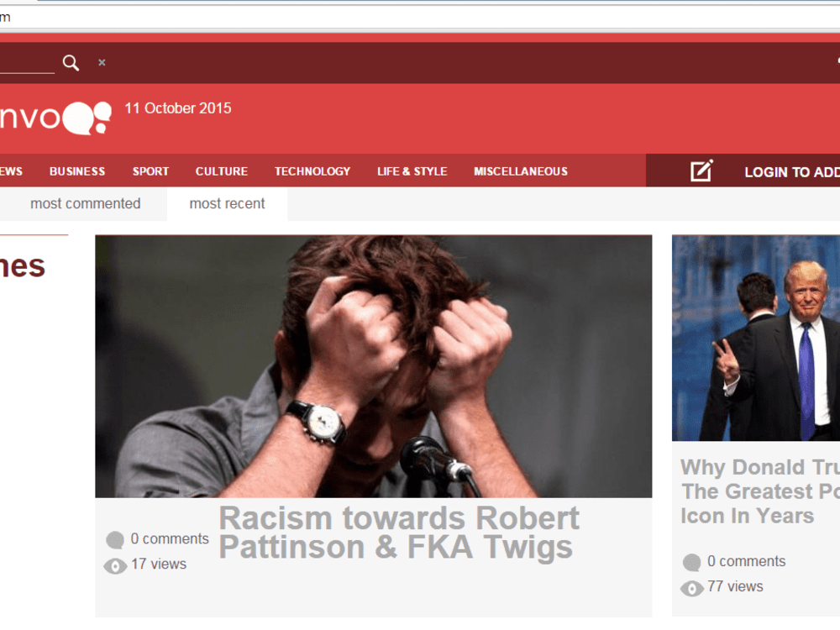Click the magnifying glass search icon
The width and height of the screenshot is (840, 630).
click(71, 63)
